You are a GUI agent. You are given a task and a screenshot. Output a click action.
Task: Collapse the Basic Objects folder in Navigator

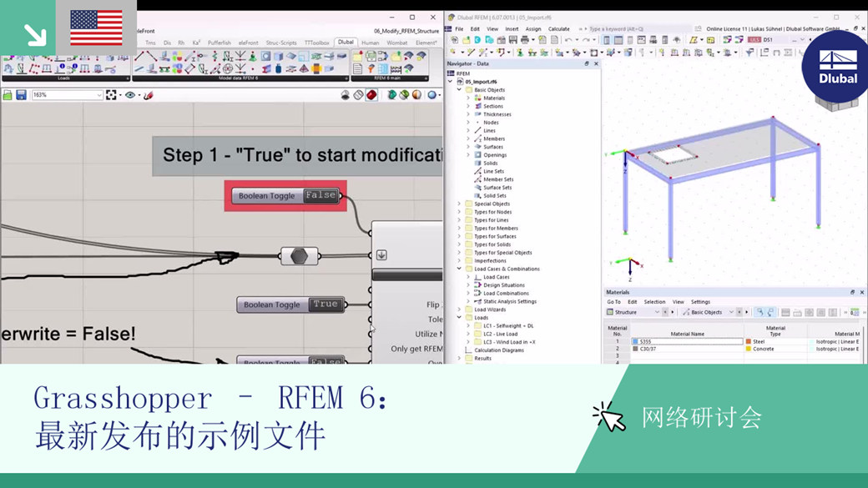point(459,89)
